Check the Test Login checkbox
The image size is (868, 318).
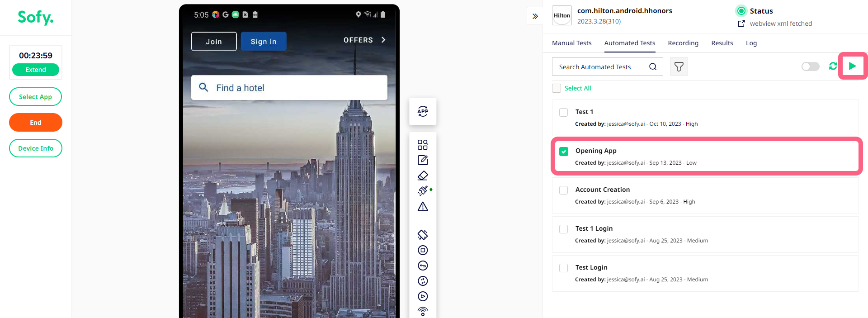click(564, 268)
